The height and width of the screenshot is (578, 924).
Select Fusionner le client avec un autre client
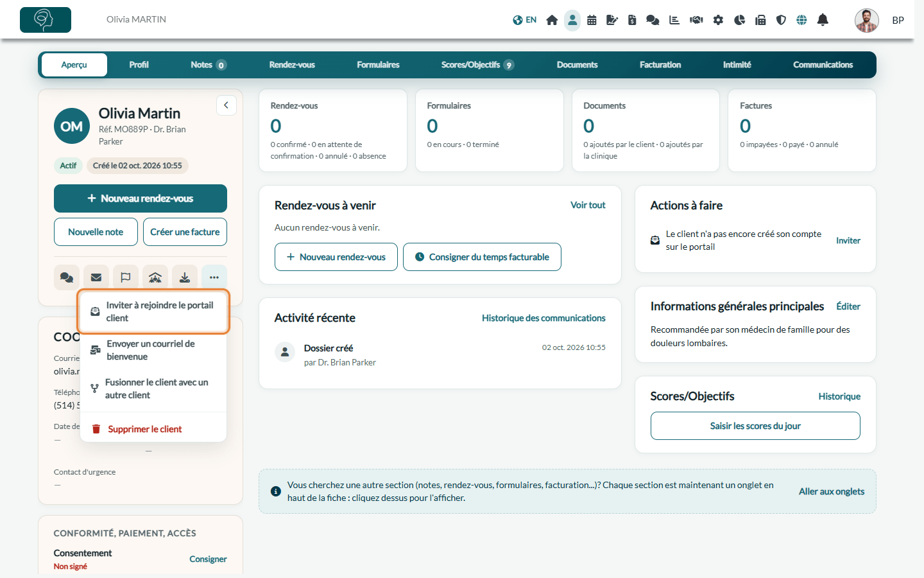click(153, 389)
